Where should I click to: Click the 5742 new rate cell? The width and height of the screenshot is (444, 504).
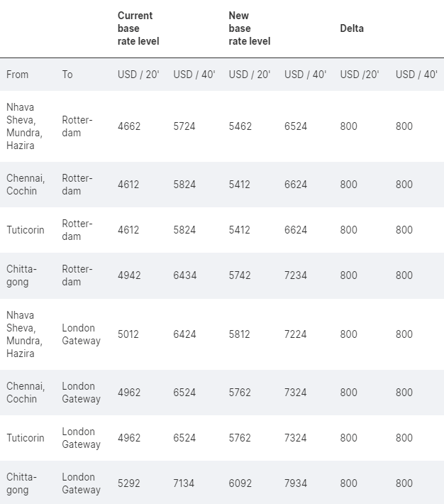coord(240,275)
